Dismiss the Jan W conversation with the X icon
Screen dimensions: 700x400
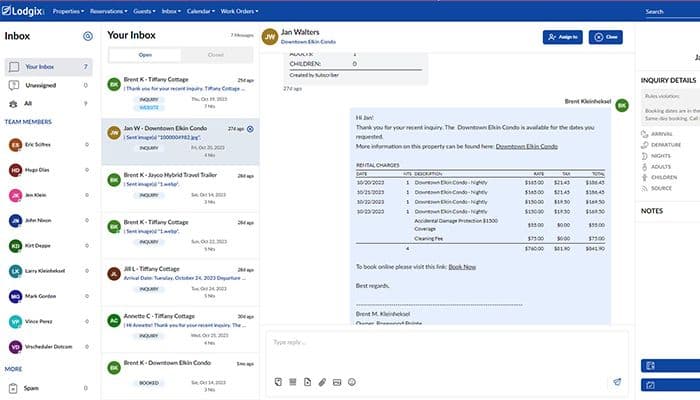click(x=250, y=129)
